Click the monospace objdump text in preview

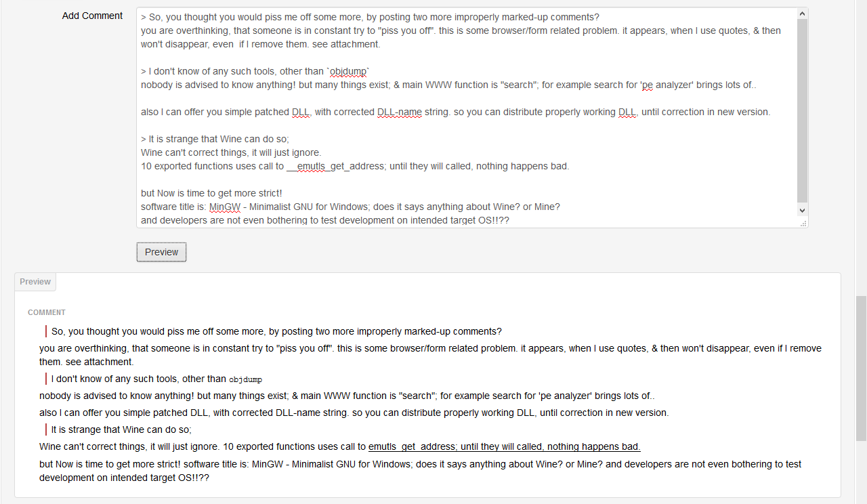245,379
